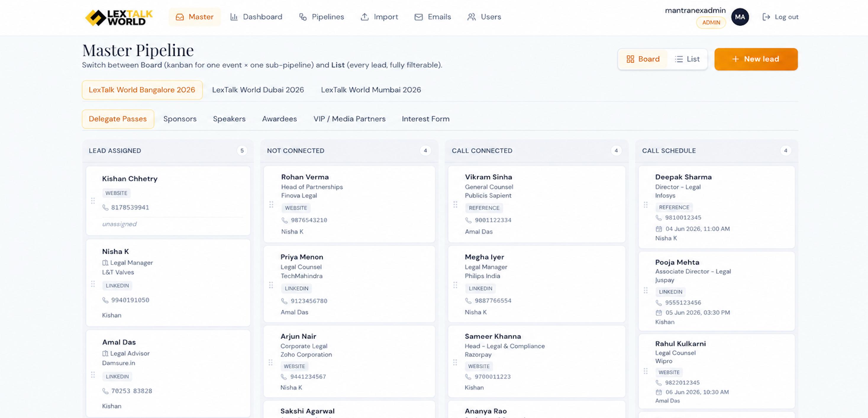
Task: Select Delegate Passes sub-pipeline tab
Action: pos(118,119)
